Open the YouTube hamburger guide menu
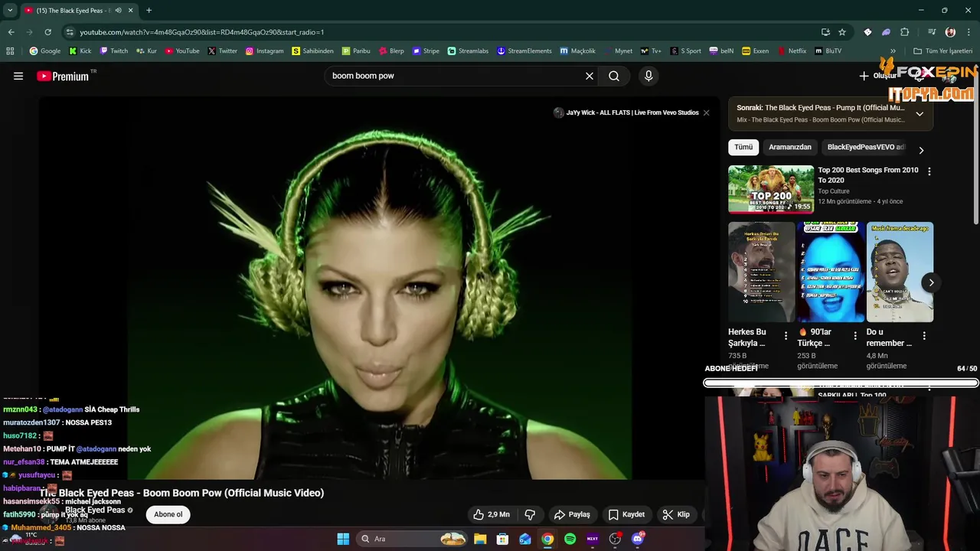The width and height of the screenshot is (980, 551). tap(18, 76)
